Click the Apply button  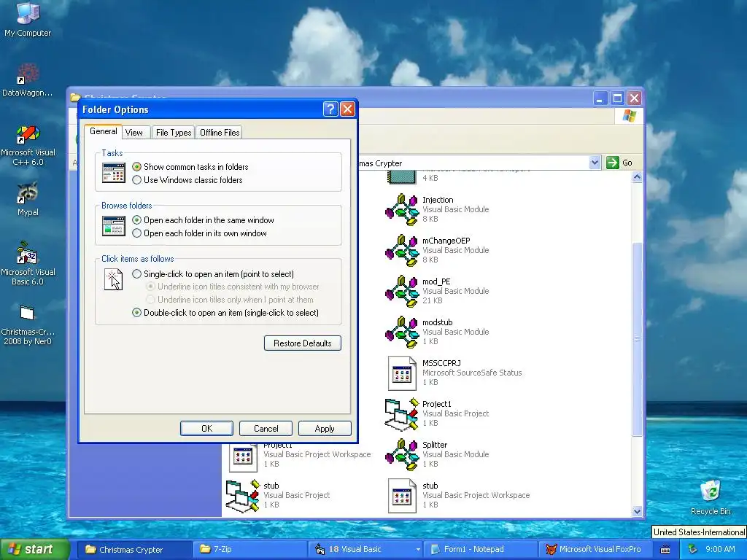click(325, 429)
